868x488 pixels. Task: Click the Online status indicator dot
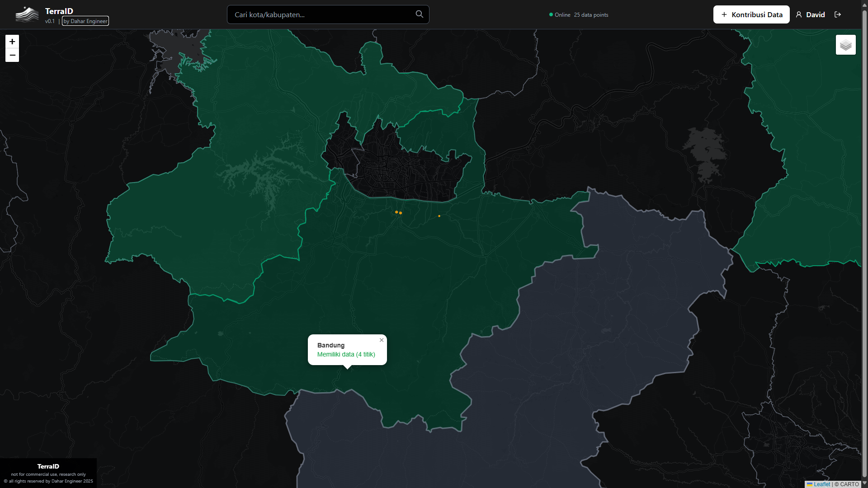click(551, 14)
